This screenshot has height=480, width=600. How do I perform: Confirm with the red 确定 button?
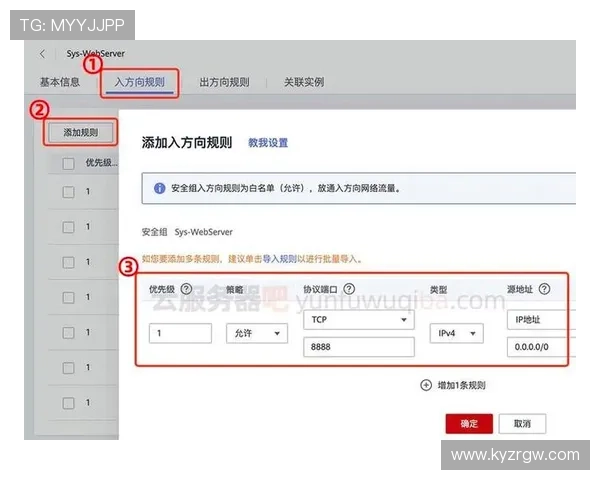coord(469,423)
